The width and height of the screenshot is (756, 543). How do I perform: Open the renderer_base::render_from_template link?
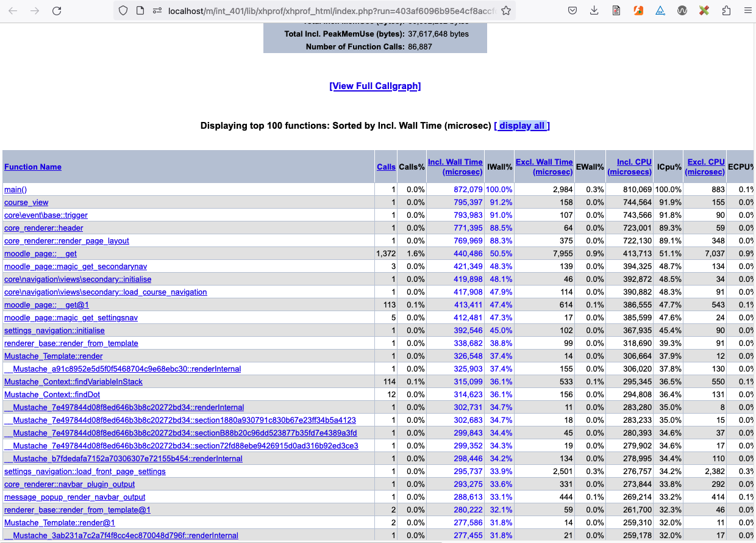coord(71,343)
